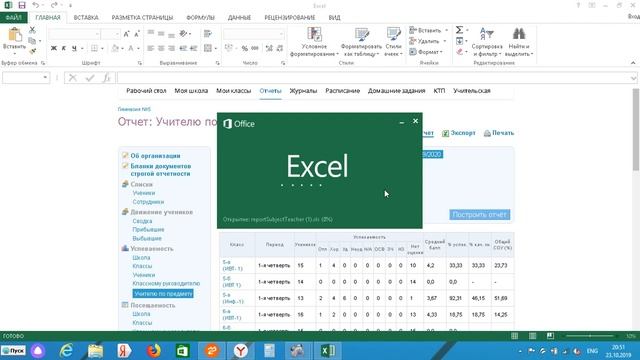Open the Delete (Удалить) cells dropdown
Image resolution: width=640 pixels, height=360 pixels.
point(428,41)
